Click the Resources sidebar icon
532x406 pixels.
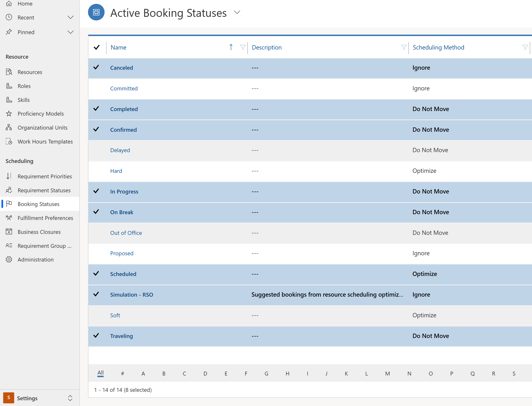[x=9, y=72]
